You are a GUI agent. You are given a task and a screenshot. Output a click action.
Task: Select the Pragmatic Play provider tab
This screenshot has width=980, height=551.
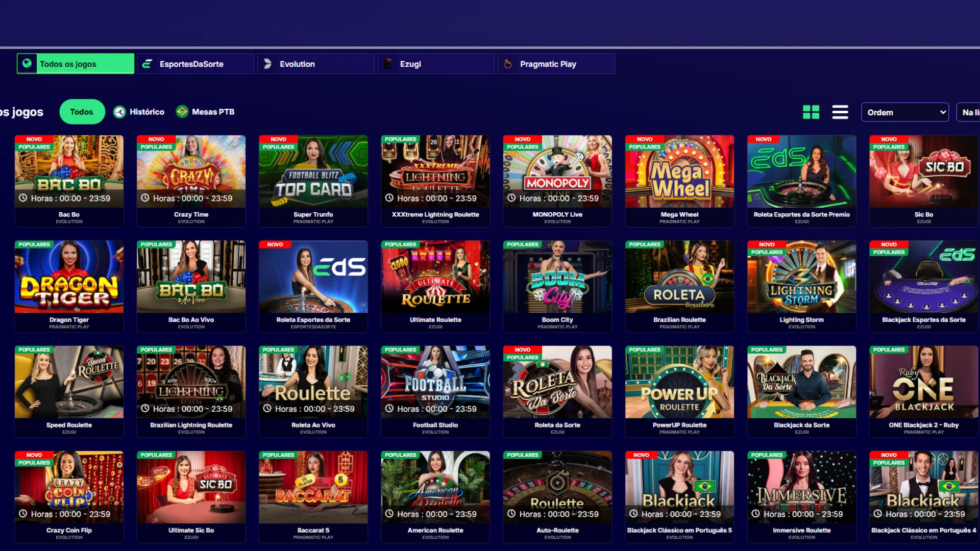tap(556, 64)
